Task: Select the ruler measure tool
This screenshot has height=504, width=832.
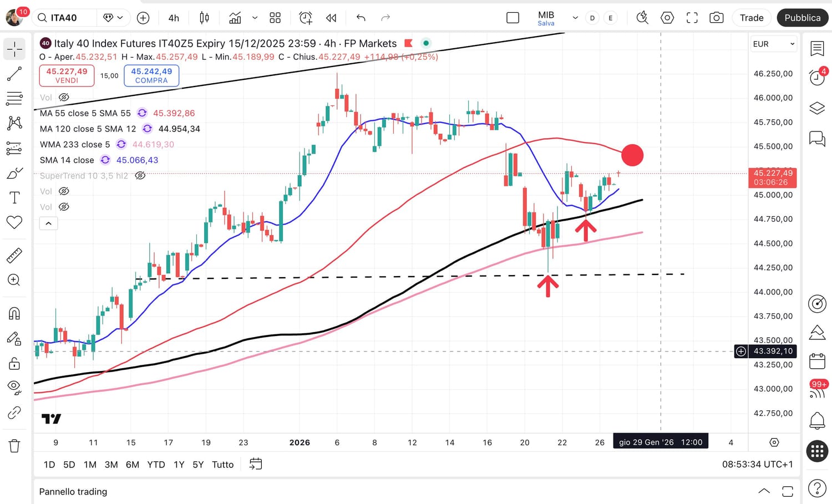Action: click(14, 255)
